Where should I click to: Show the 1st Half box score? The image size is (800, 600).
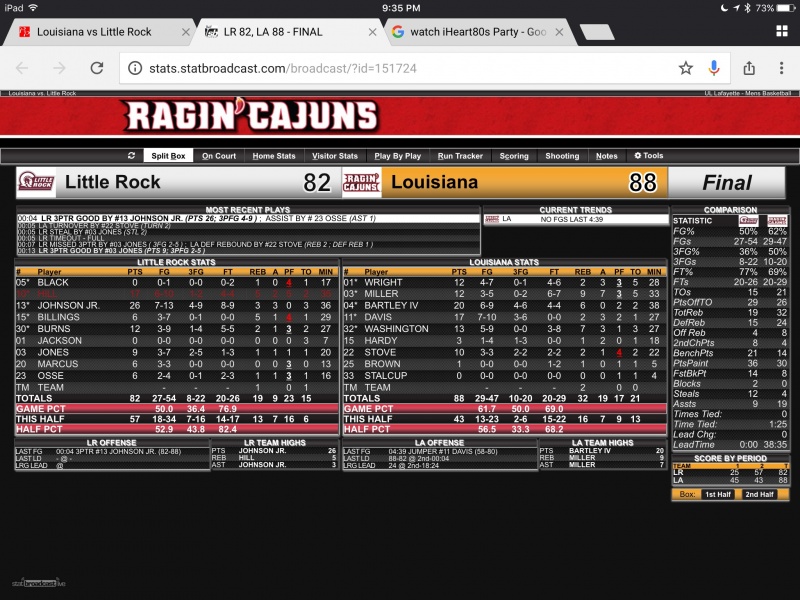(x=716, y=494)
